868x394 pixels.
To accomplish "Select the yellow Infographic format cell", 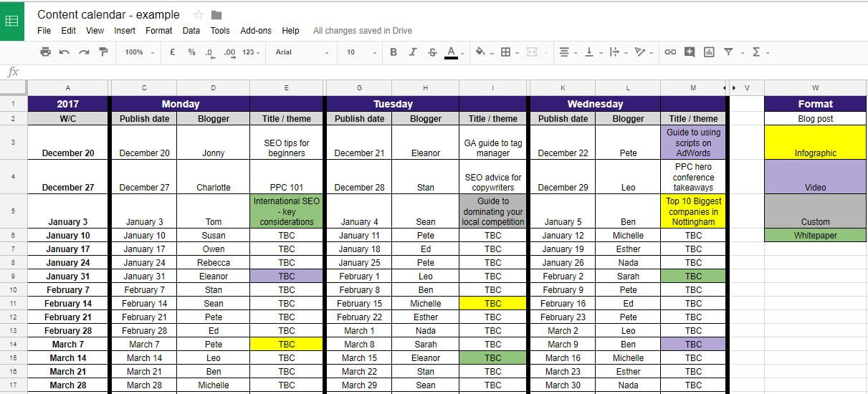I will click(816, 143).
